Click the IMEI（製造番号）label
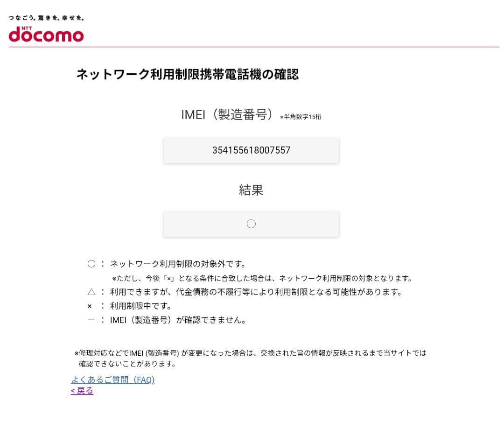 point(228,114)
